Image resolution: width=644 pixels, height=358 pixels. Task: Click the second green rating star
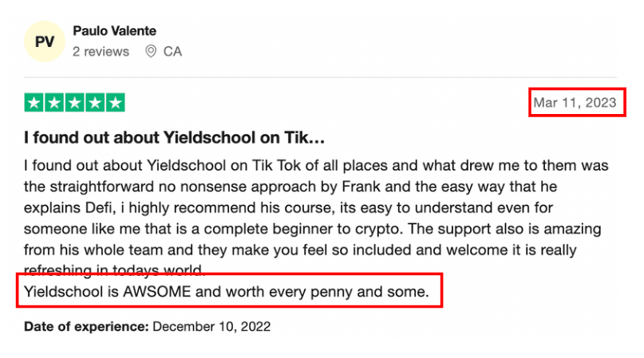tap(54, 103)
